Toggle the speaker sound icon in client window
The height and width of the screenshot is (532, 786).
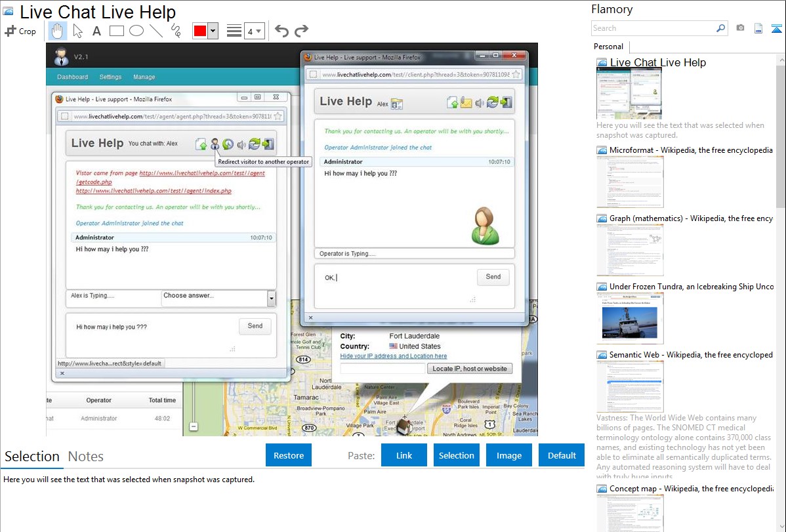[x=480, y=103]
